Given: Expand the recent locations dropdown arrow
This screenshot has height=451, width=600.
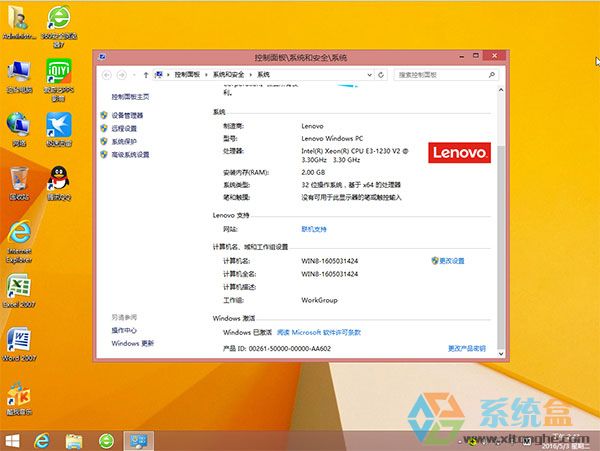Looking at the screenshot, I should [134, 75].
